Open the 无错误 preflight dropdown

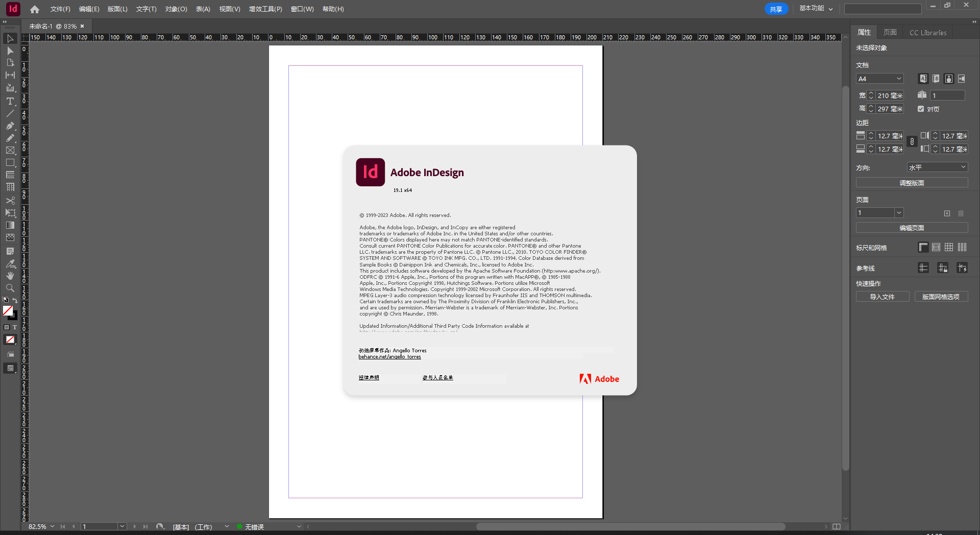(x=299, y=526)
